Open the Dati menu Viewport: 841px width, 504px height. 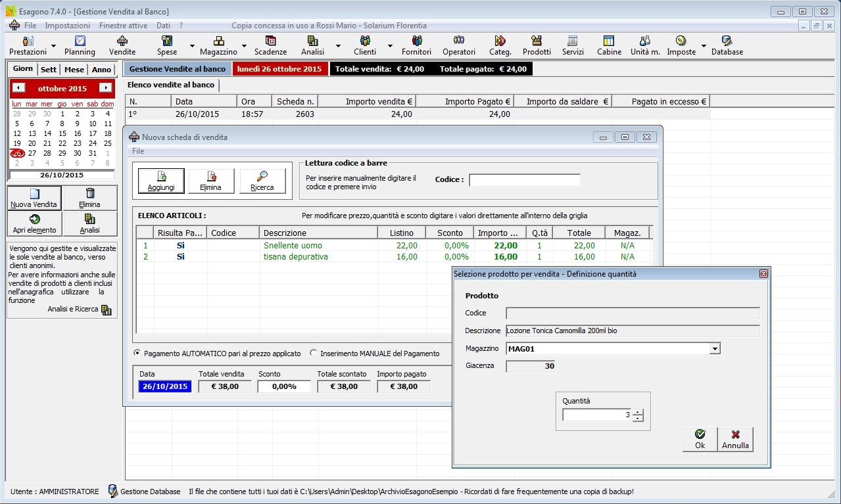pyautogui.click(x=163, y=26)
